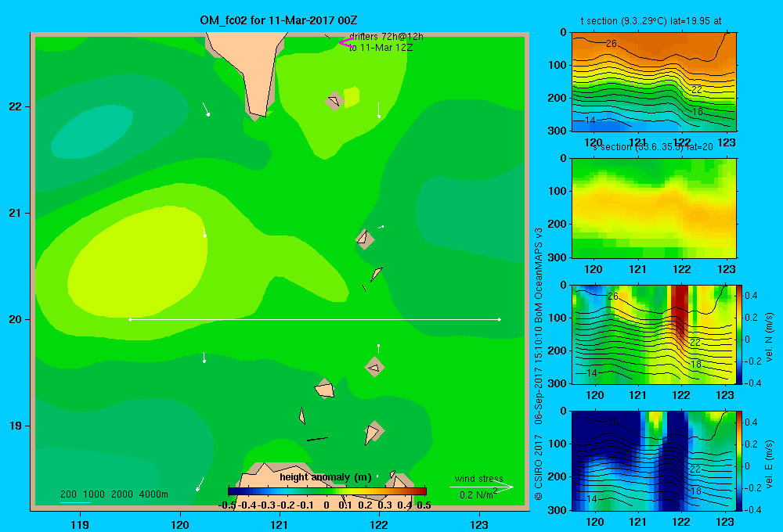The image size is (783, 532).
Task: Click the 's section' lat=20 title
Action: (653, 147)
